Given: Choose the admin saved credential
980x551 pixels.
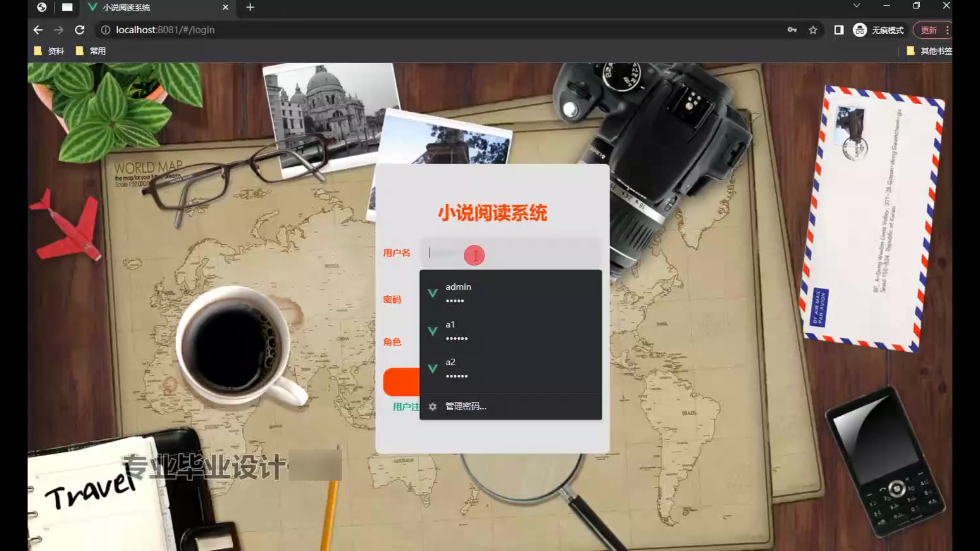Looking at the screenshot, I should [x=510, y=293].
